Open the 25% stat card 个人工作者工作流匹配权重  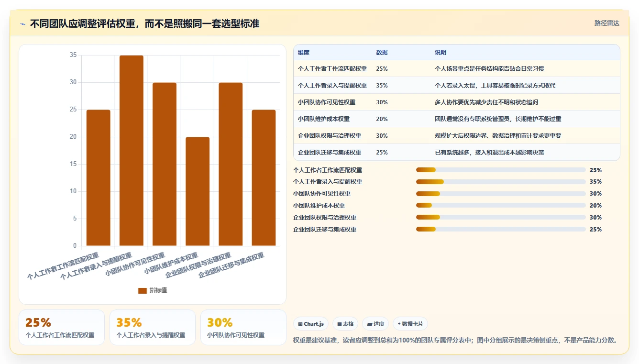[x=62, y=327]
